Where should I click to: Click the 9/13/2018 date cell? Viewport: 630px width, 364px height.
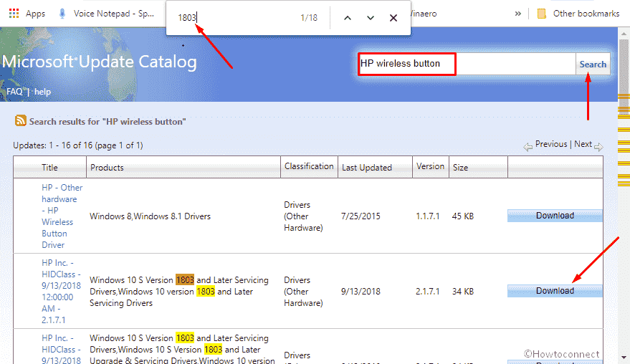[x=361, y=292]
